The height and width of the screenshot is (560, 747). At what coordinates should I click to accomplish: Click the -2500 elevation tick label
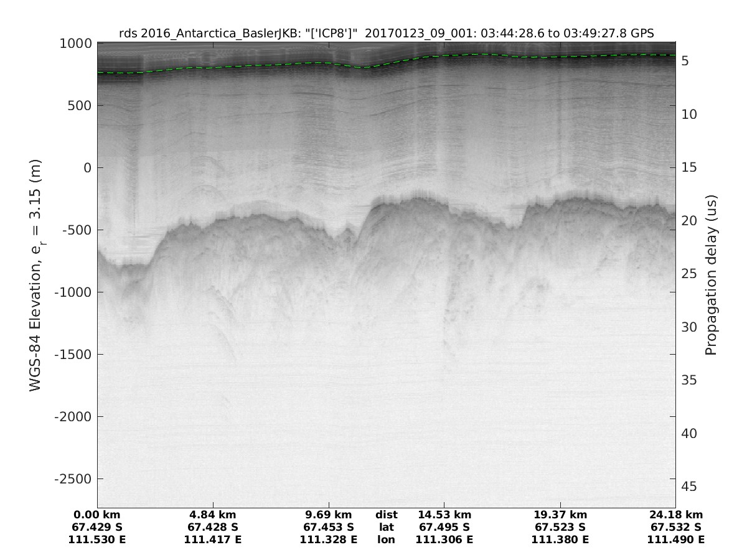pyautogui.click(x=72, y=479)
